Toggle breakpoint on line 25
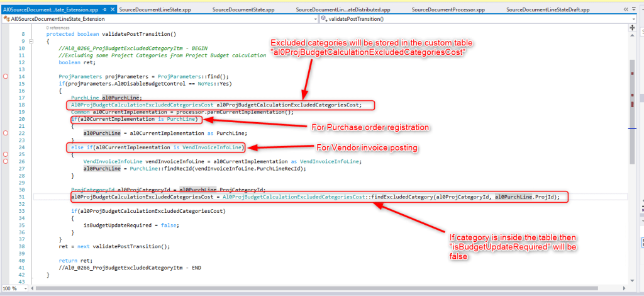 coord(6,154)
